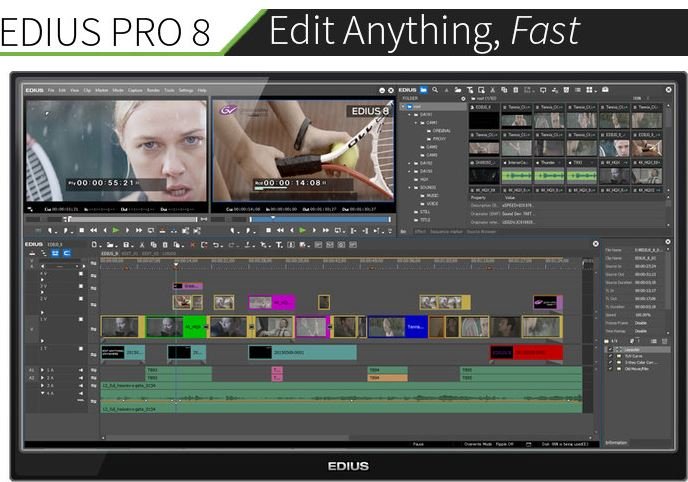The width and height of the screenshot is (688, 482).
Task: Click the Cut scissors icon on timeline toolbar
Action: point(142,245)
